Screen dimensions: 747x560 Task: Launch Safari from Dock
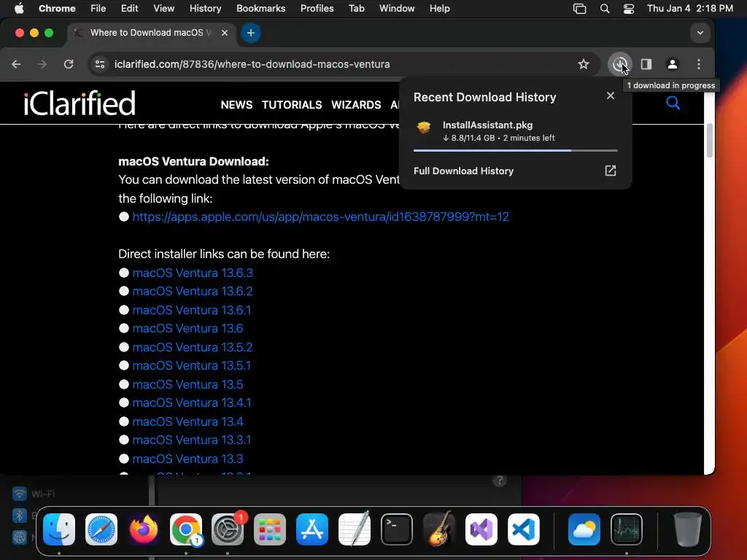101,529
